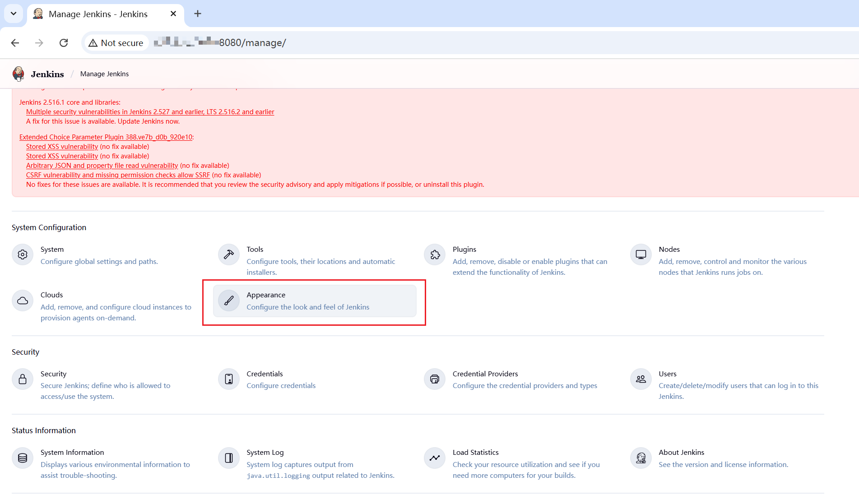The width and height of the screenshot is (859, 504).
Task: Open Extended Choice Parameter Plugin link
Action: (106, 137)
